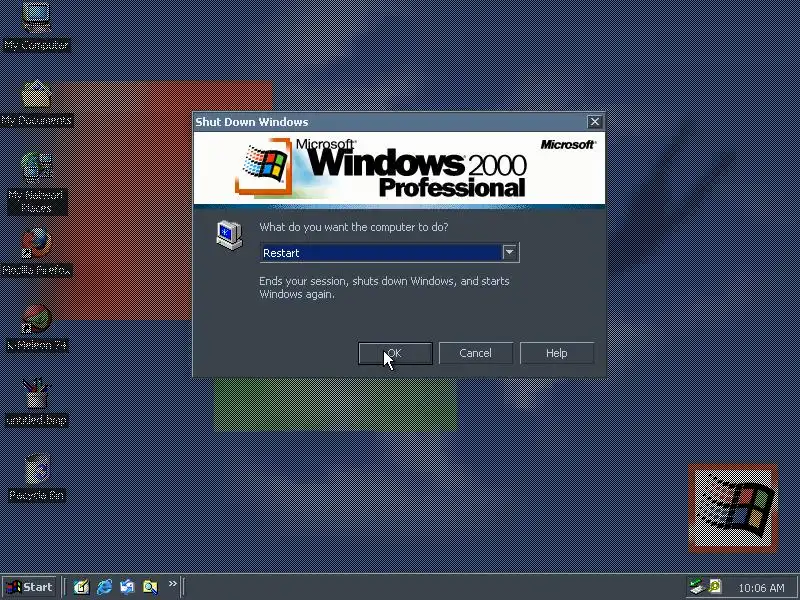Click the Windows 2000 Professional banner
Image resolution: width=800 pixels, height=600 pixels.
tap(399, 169)
